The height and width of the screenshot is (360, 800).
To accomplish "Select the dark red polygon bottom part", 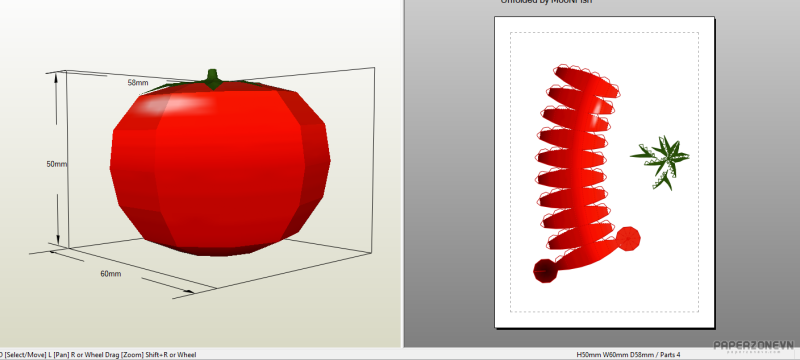I will point(545,271).
